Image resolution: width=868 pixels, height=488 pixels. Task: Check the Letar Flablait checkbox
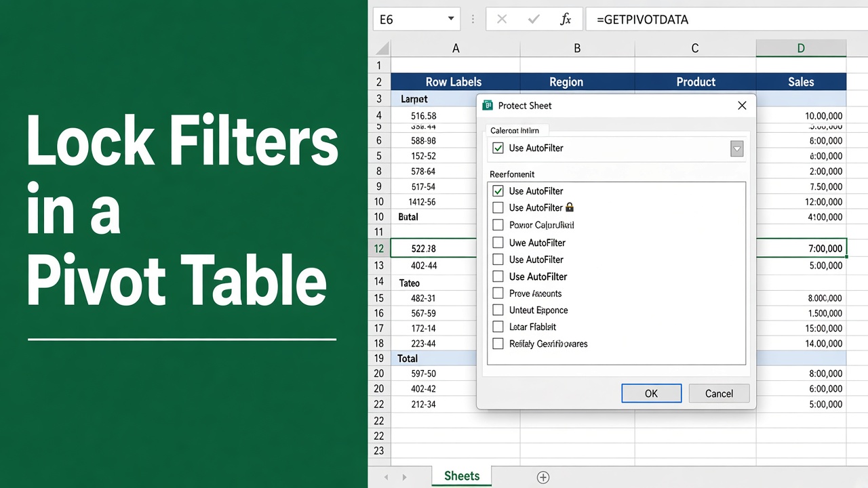pos(498,327)
